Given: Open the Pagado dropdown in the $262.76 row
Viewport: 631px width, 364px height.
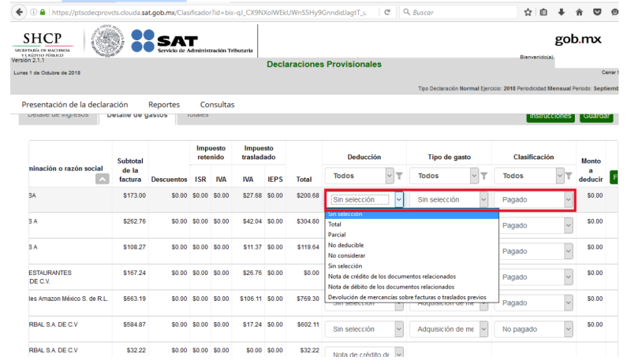Looking at the screenshot, I should (x=536, y=225).
